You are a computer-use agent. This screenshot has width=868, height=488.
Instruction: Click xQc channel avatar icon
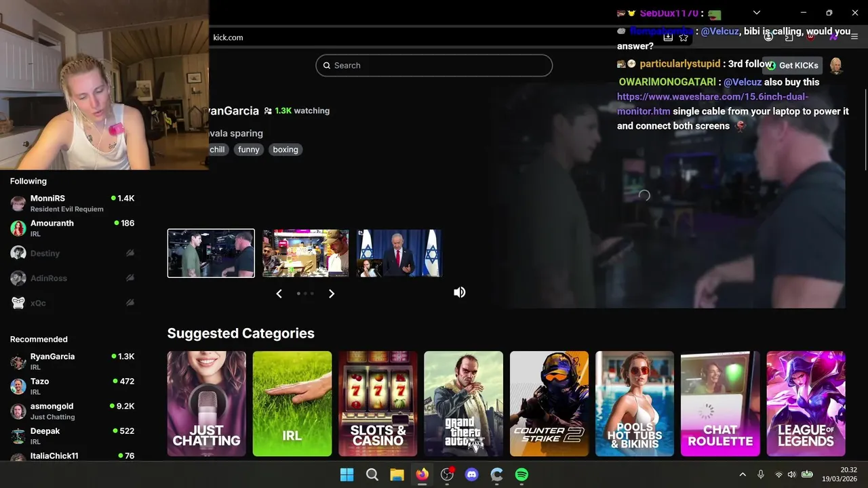(x=18, y=303)
